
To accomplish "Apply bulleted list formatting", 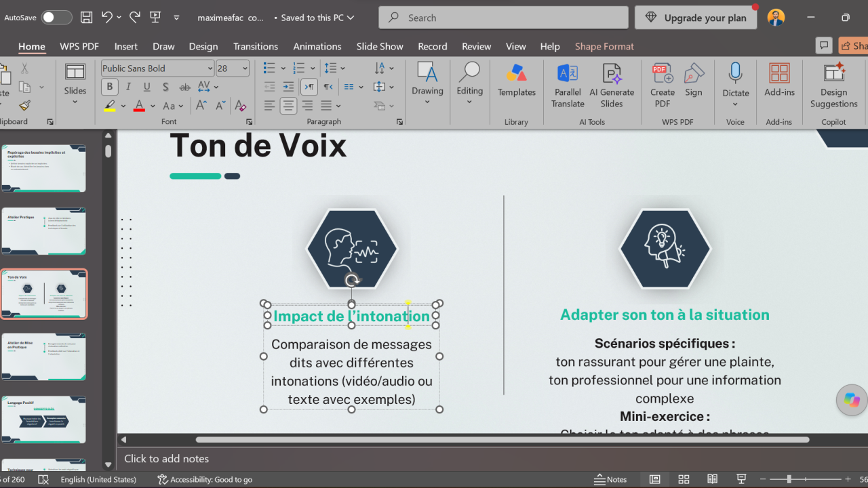I will point(269,68).
